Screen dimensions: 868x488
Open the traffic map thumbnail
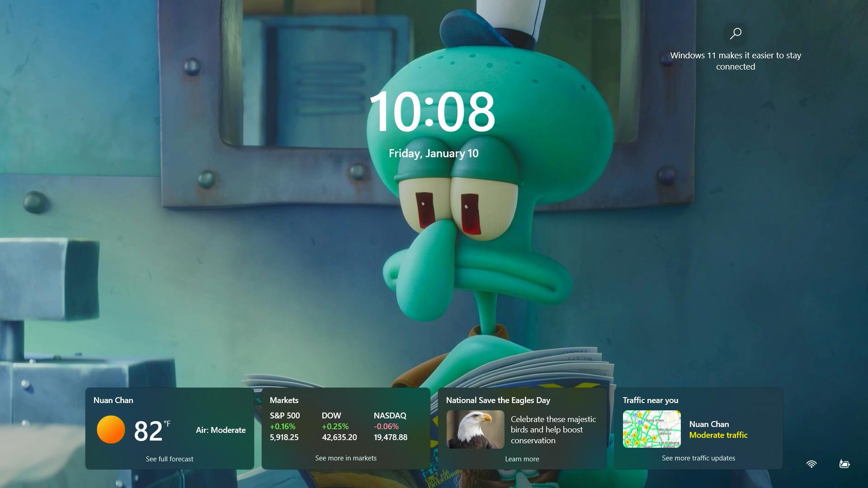pos(651,429)
